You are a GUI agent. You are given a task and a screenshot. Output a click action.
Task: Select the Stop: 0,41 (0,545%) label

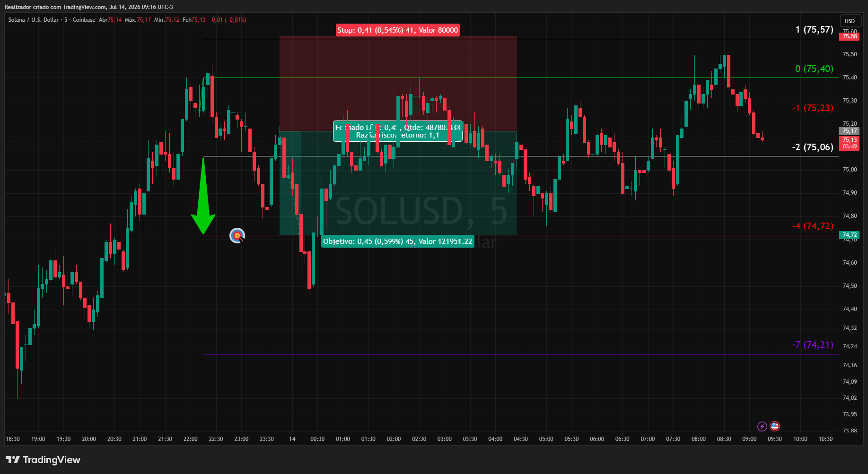(x=398, y=30)
